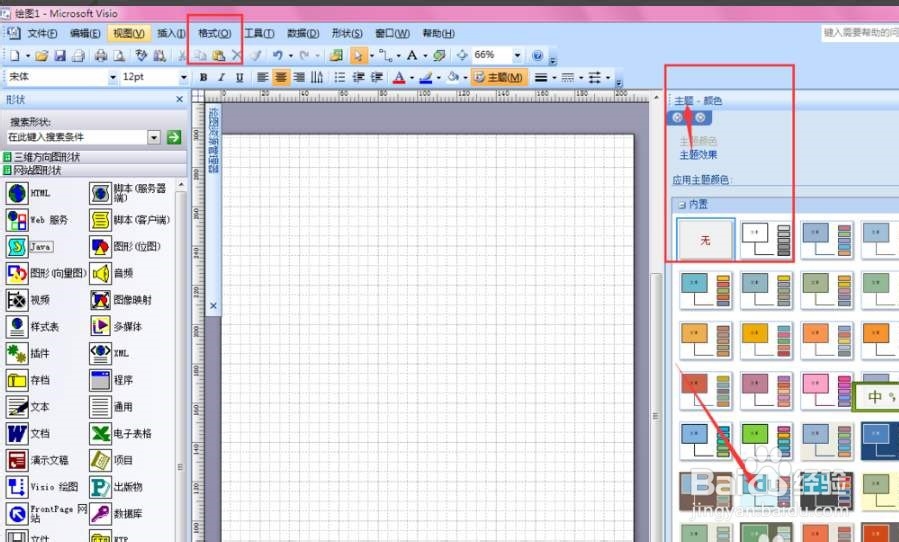Click the search shapes input field

[77, 137]
